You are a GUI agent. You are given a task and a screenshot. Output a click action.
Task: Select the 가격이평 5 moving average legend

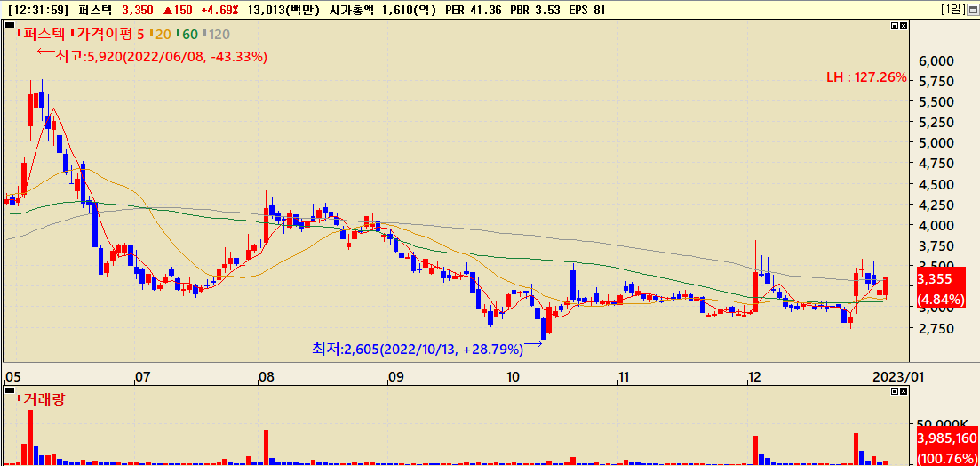[x=108, y=35]
